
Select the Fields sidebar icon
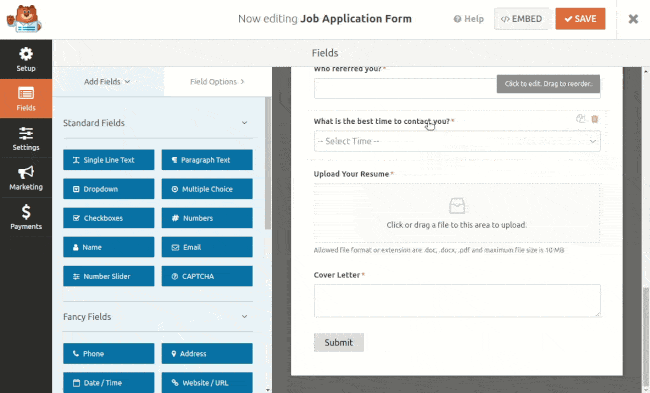[x=26, y=94]
